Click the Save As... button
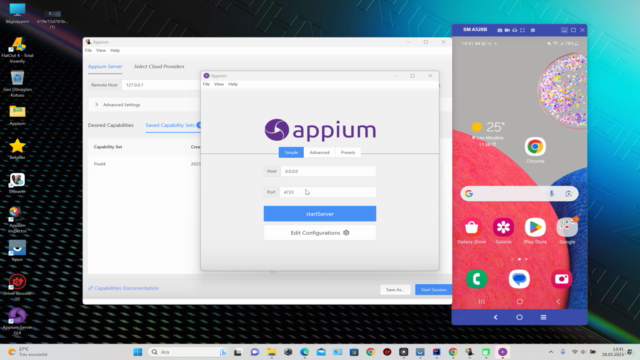The height and width of the screenshot is (360, 640). (395, 290)
